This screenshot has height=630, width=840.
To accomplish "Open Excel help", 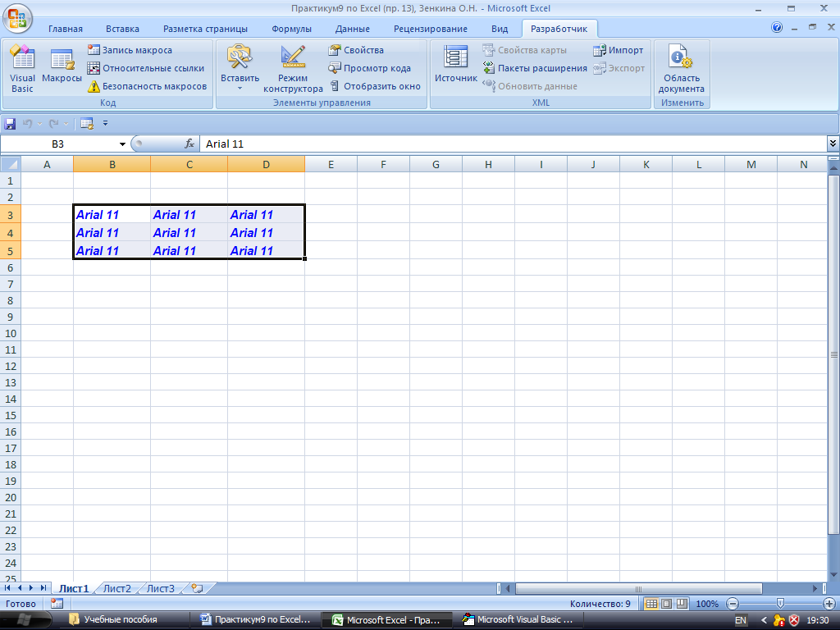I will click(x=777, y=27).
